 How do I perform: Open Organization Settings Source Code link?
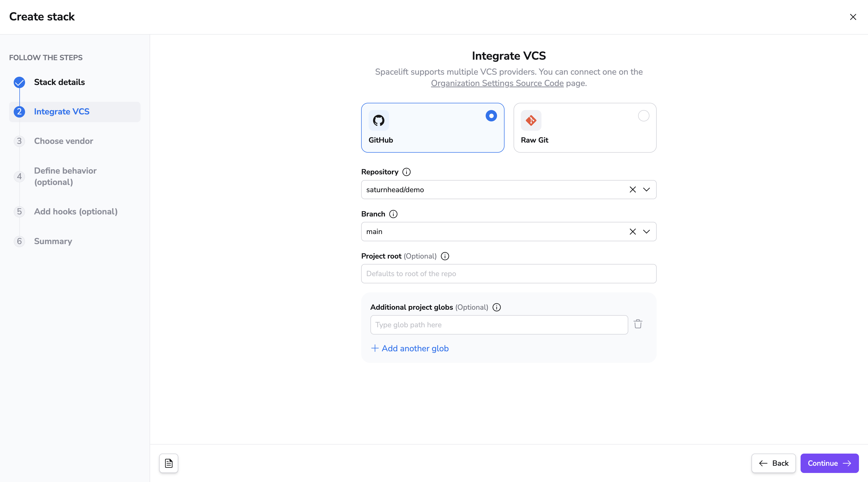coord(497,83)
